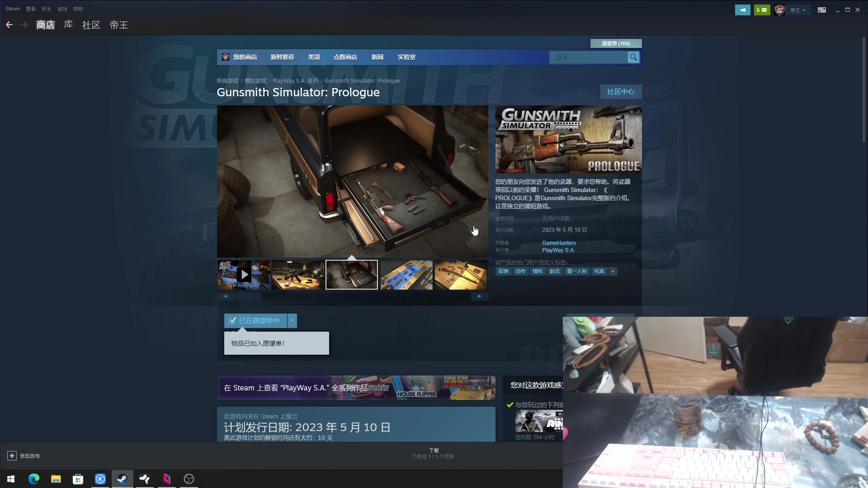Select the 军事 tag
This screenshot has width=868, height=488.
pos(503,271)
